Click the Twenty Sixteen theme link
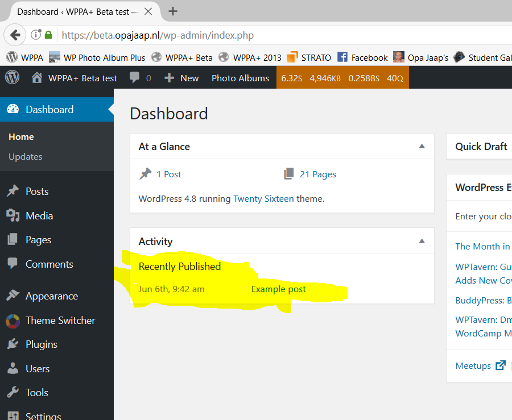The width and height of the screenshot is (512, 420). pos(263,198)
